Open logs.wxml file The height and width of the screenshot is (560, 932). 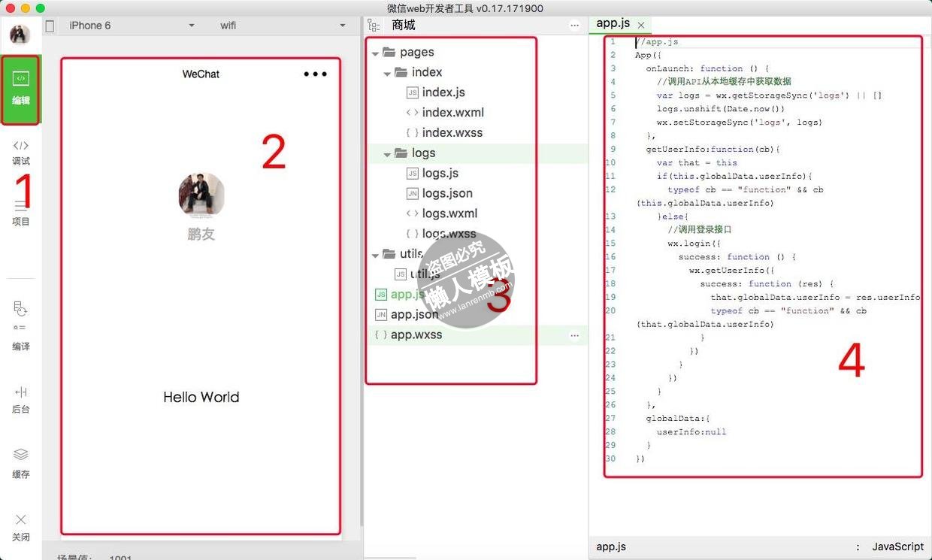[x=449, y=214]
